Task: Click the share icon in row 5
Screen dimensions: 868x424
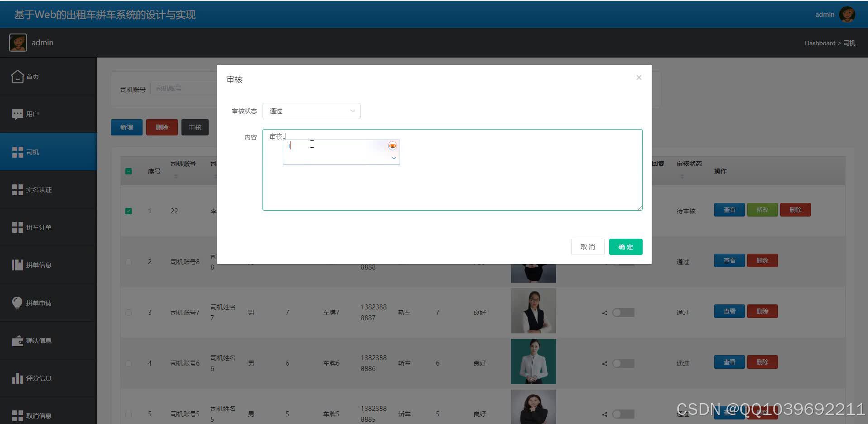Action: coord(605,414)
